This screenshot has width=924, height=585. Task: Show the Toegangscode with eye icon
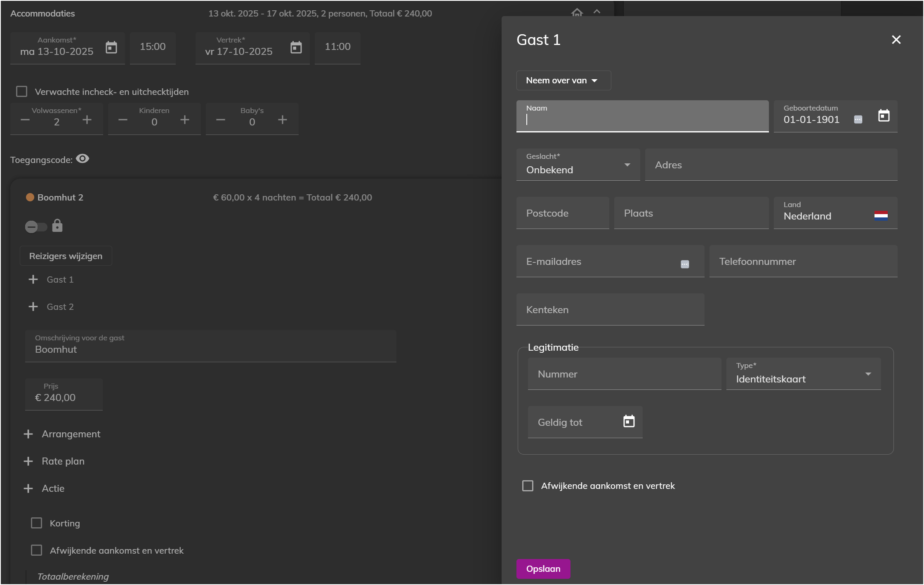tap(82, 159)
